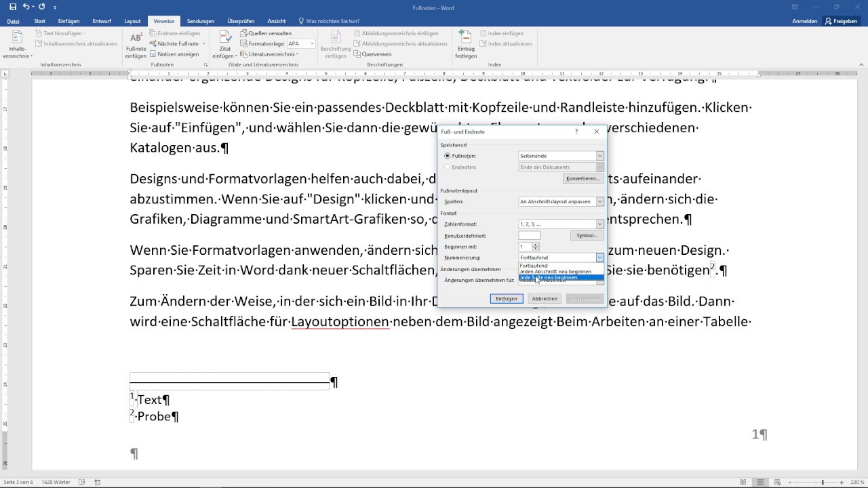
Task: Collapse the Nummerierung dropdown arrow
Action: (599, 258)
